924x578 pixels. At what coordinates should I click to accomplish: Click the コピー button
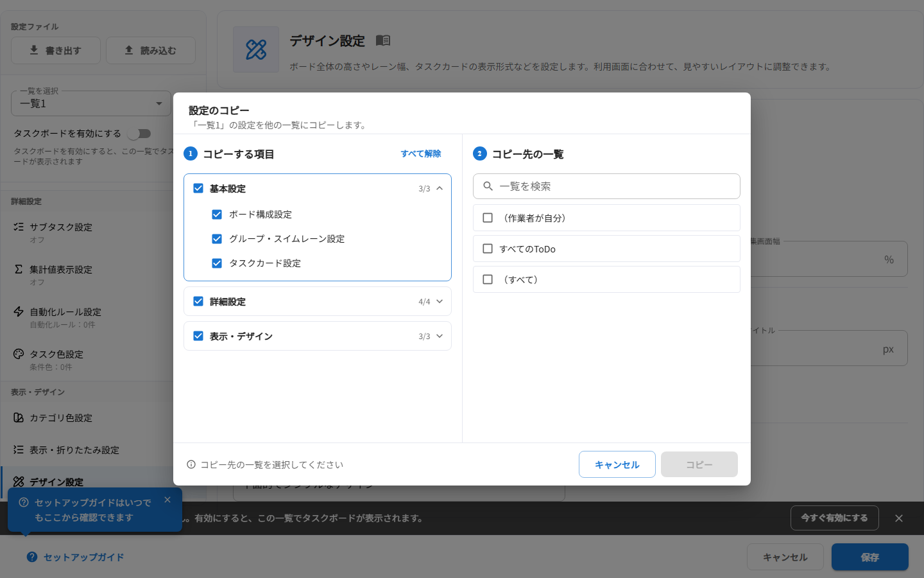point(699,464)
